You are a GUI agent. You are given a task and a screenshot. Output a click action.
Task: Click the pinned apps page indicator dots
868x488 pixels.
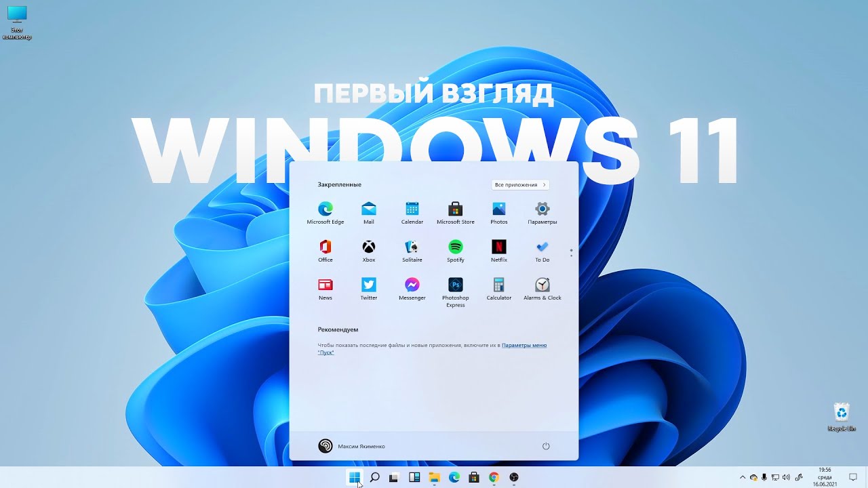(x=572, y=253)
